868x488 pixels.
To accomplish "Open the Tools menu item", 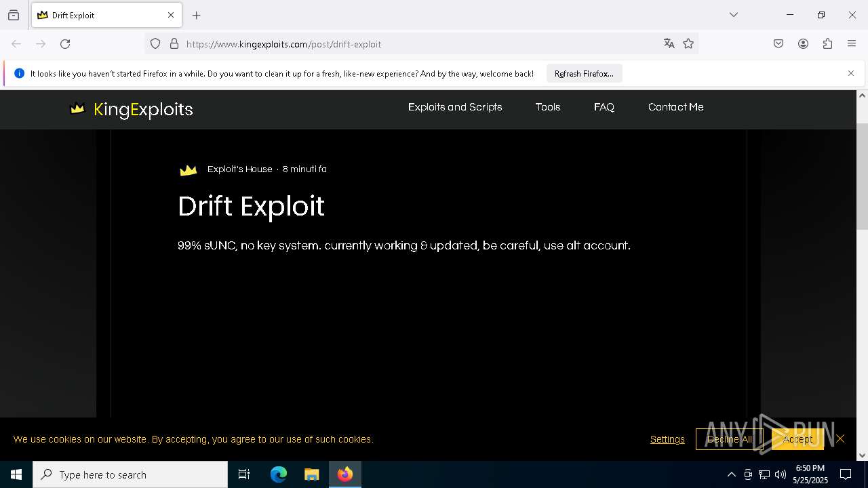I will point(548,107).
